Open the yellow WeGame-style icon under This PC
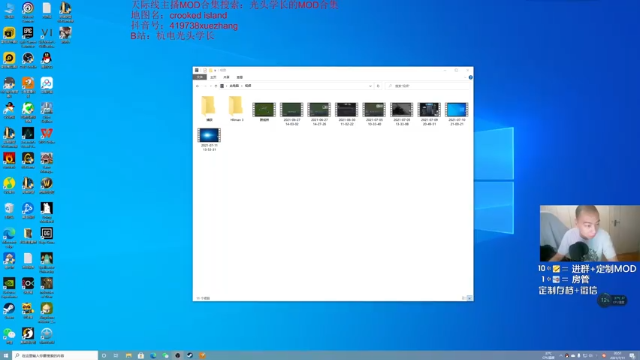 pyautogui.click(x=9, y=36)
